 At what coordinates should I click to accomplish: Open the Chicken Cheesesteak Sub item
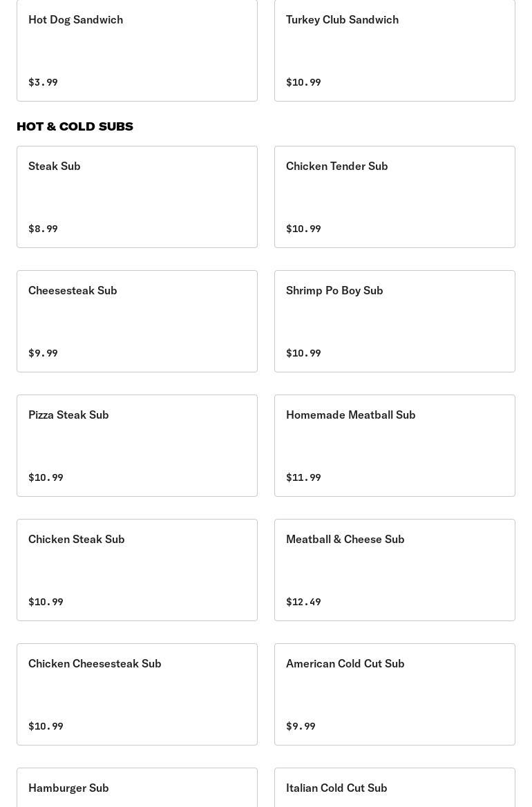tap(137, 694)
